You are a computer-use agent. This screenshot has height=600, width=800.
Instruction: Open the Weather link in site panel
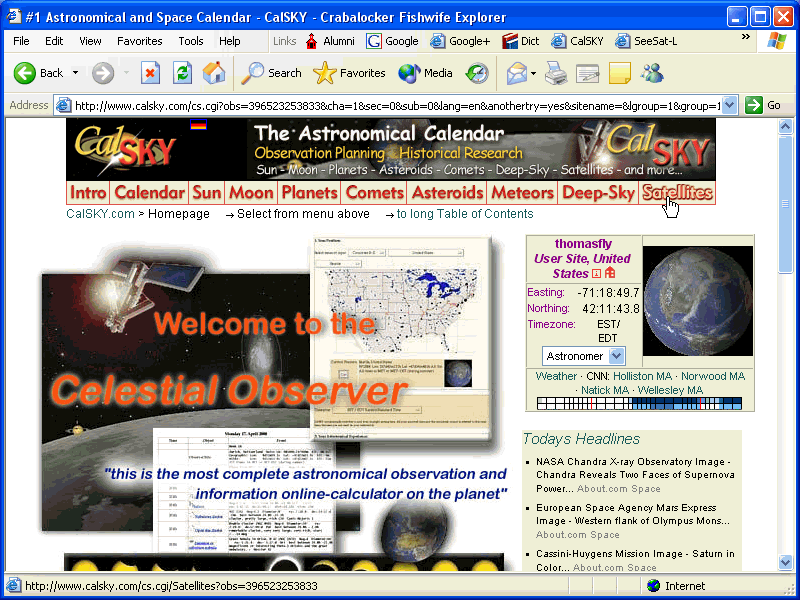556,377
